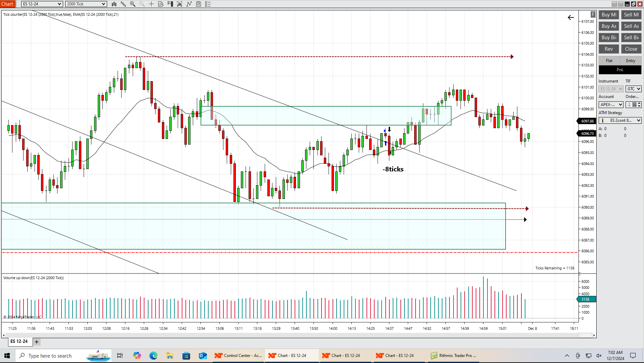Open Task View on the taskbar
The image size is (644, 363).
[120, 356]
